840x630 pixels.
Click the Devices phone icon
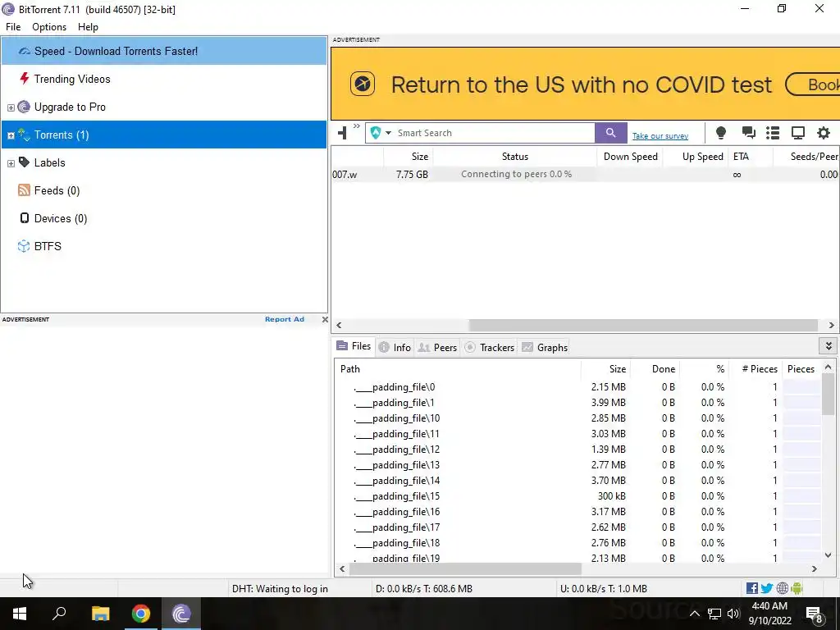pyautogui.click(x=24, y=218)
